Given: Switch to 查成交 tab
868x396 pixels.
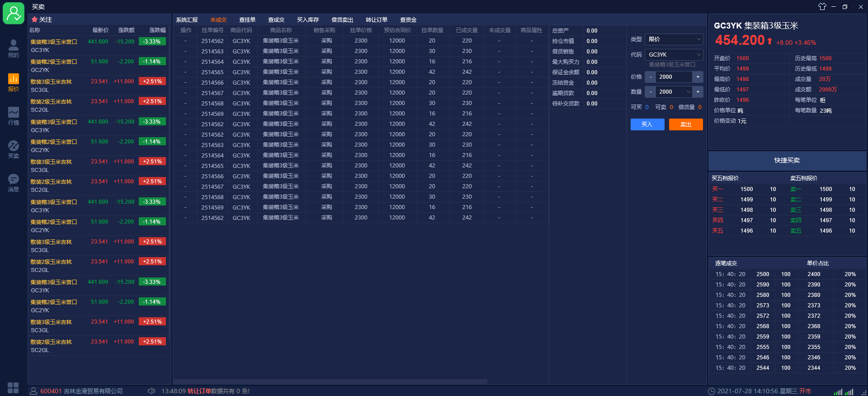Looking at the screenshot, I should pos(276,20).
